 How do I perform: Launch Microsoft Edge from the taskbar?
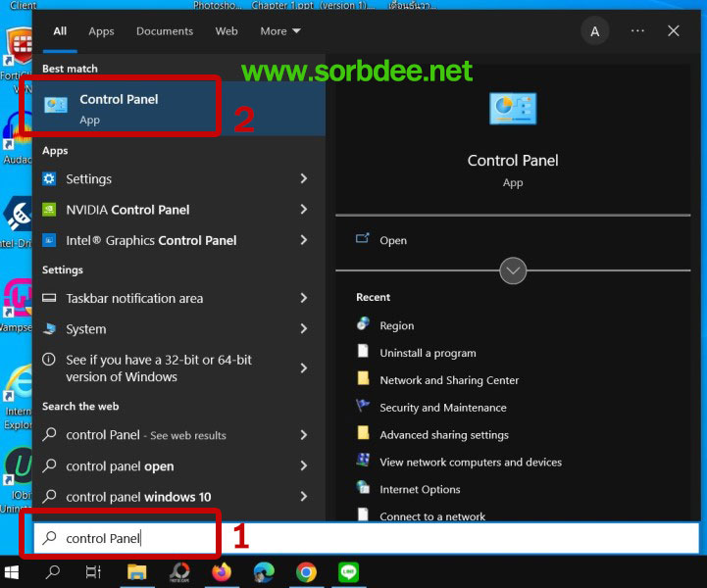264,572
